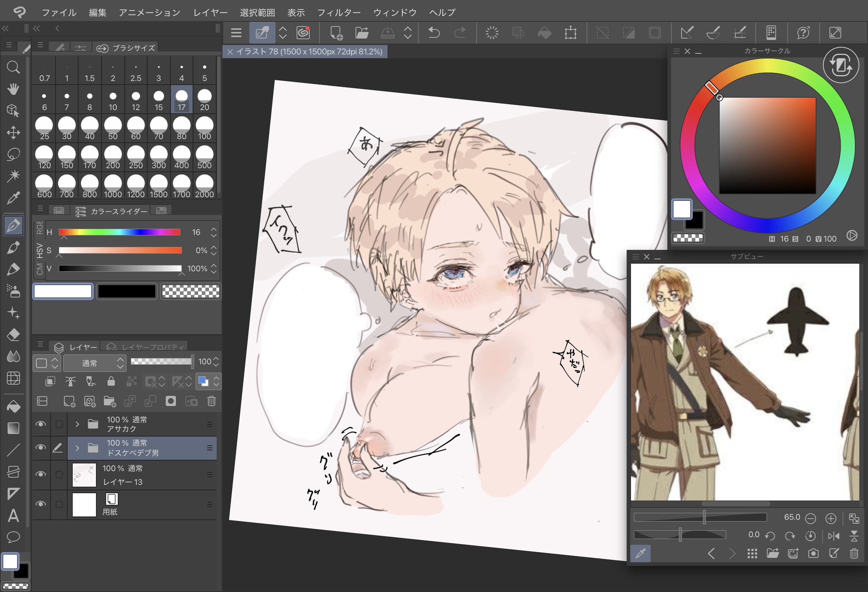Image resolution: width=868 pixels, height=592 pixels.
Task: Open the 通常 blending mode dropdown
Action: [x=95, y=363]
